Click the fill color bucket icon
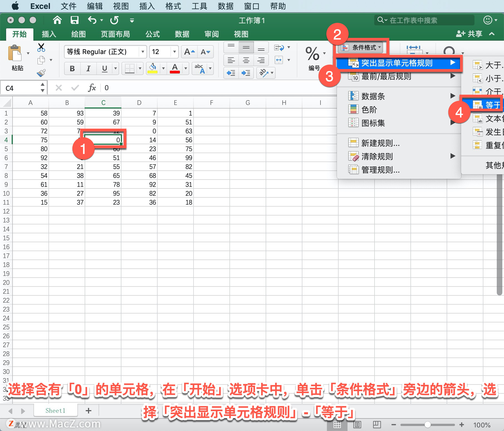This screenshot has width=504, height=431. click(153, 68)
